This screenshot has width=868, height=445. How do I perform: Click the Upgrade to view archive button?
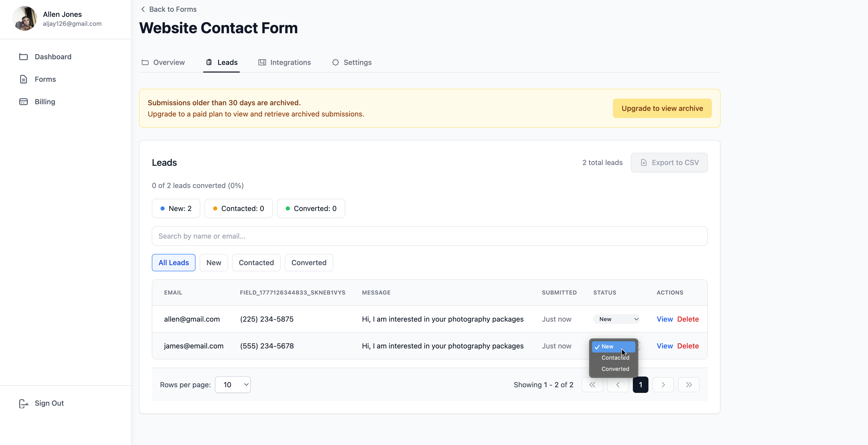pos(662,108)
